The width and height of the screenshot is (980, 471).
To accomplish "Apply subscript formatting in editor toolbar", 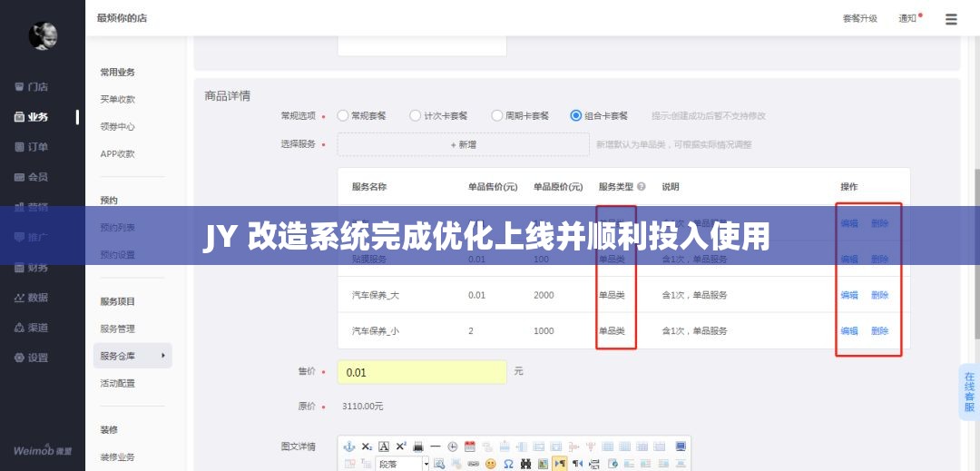I will point(367,446).
